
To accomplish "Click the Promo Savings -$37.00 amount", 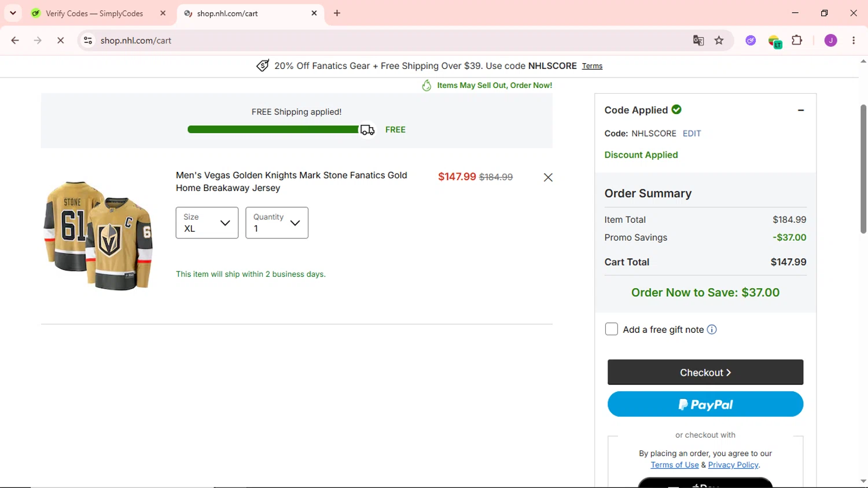I will point(789,237).
